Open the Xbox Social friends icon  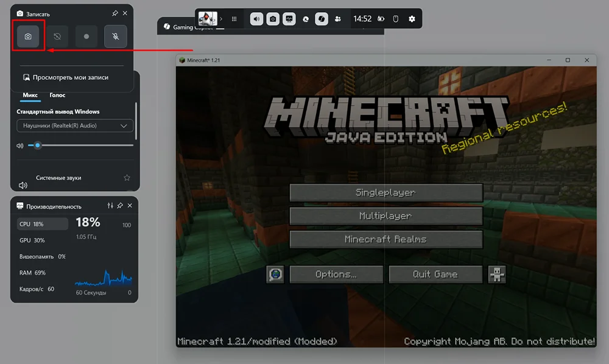[338, 19]
